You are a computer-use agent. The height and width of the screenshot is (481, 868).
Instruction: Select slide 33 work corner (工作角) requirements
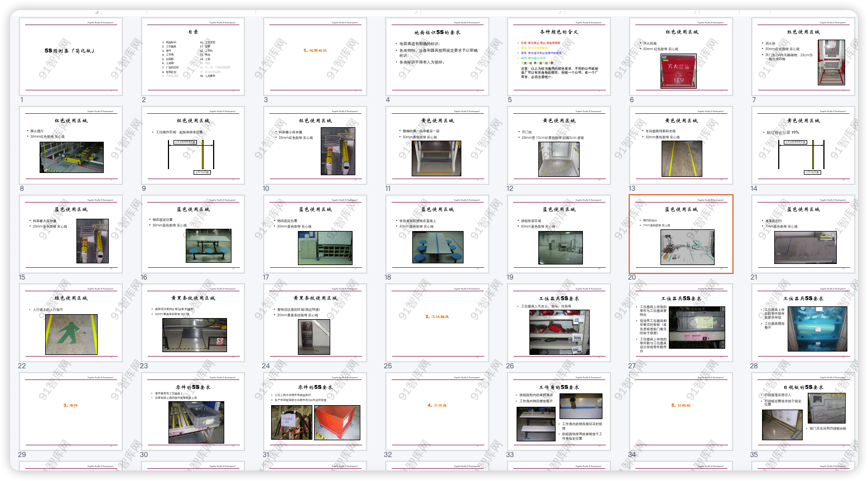pyautogui.click(x=559, y=411)
